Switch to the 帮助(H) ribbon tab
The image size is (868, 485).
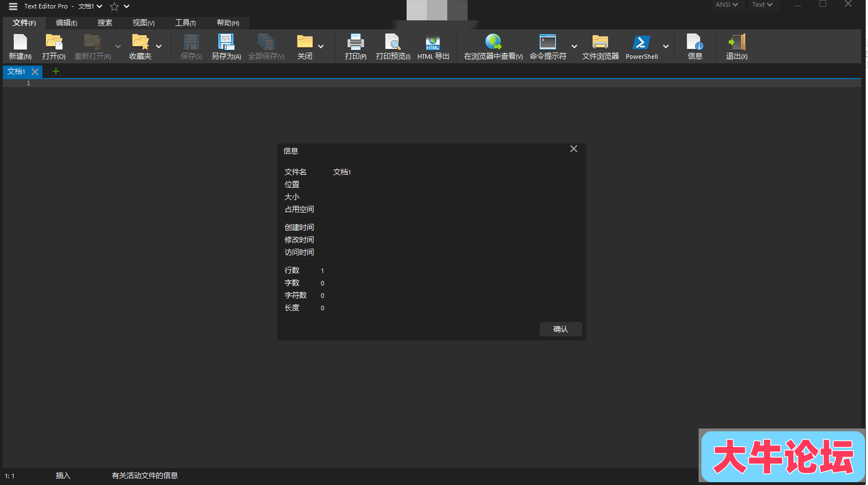coord(228,23)
